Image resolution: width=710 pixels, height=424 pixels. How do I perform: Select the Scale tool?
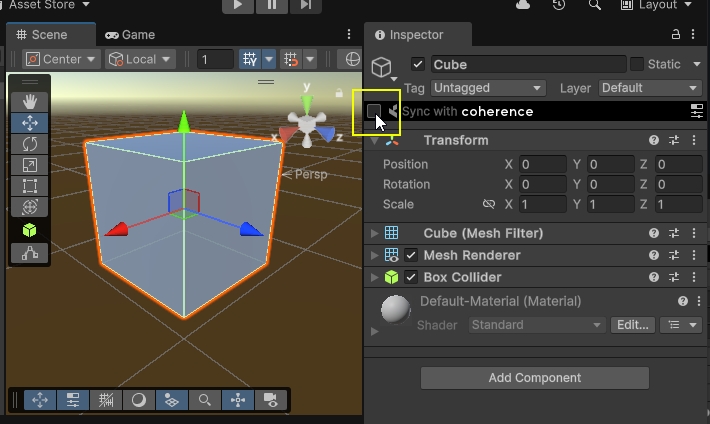coord(29,165)
